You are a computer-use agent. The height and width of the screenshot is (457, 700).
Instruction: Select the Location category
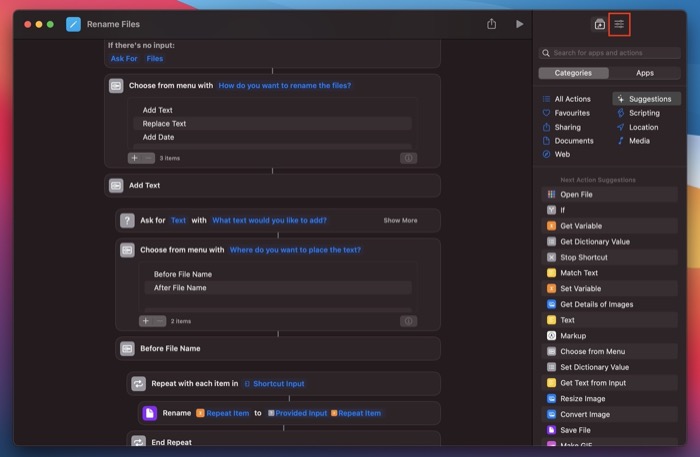click(638, 127)
